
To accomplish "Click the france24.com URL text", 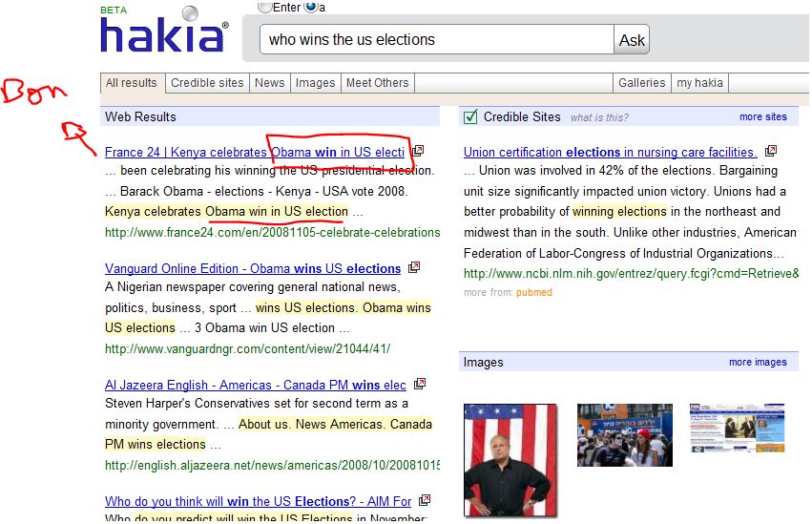I will pos(272,233).
